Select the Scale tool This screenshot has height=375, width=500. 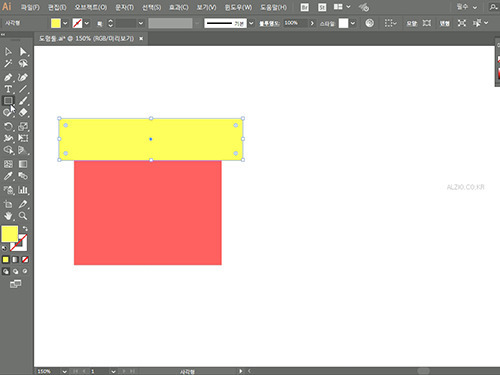coord(23,126)
